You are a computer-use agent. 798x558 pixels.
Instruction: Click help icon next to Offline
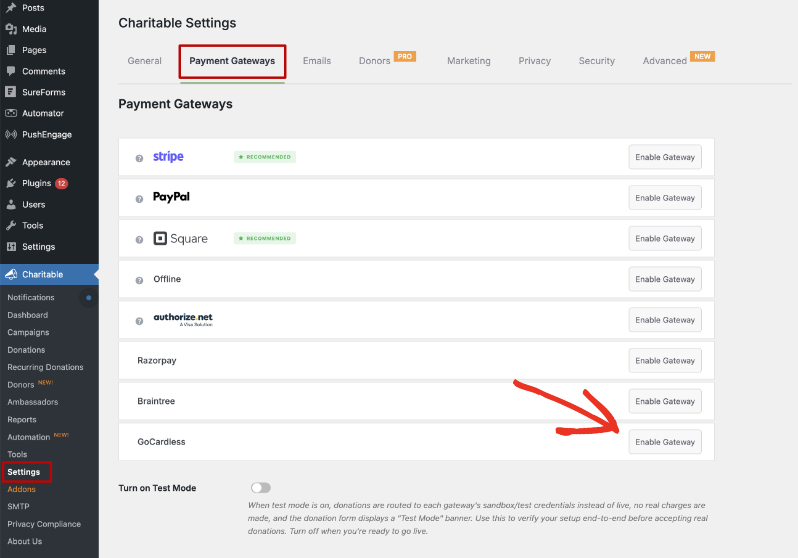(x=139, y=281)
